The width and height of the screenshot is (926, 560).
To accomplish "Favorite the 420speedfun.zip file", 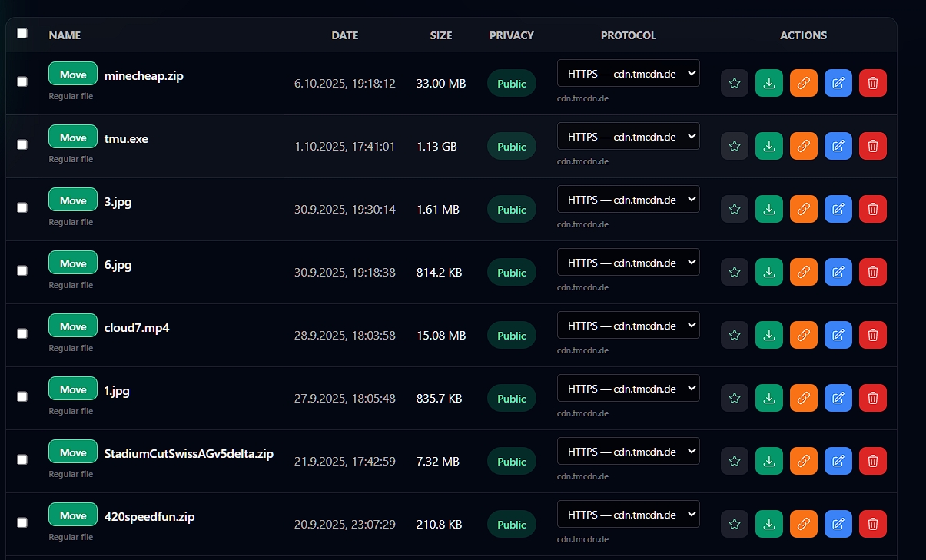I will tap(734, 524).
